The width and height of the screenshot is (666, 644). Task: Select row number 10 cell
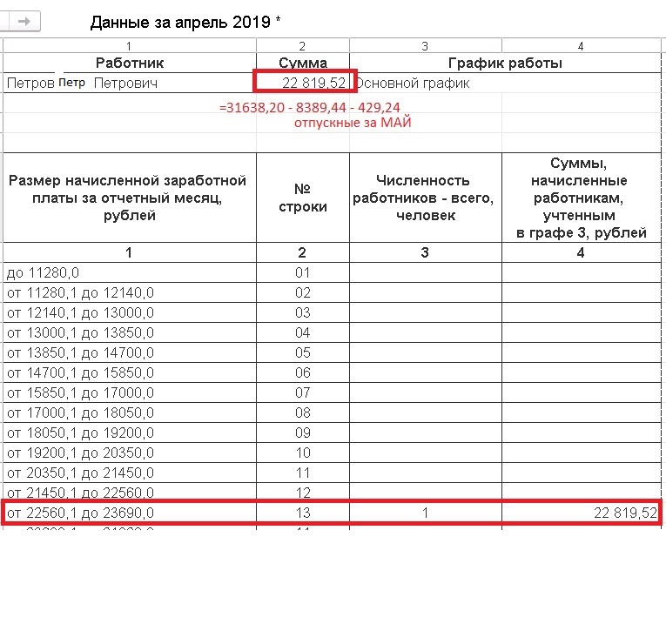[x=303, y=453]
